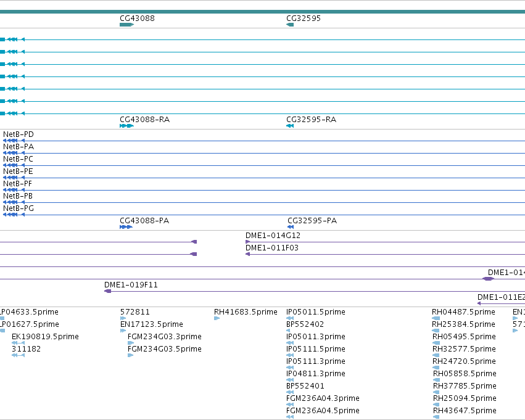
Task: Click the CG32595 gene label
Action: [x=304, y=19]
